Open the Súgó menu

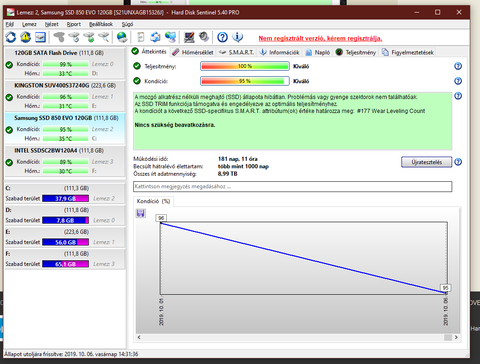(127, 24)
